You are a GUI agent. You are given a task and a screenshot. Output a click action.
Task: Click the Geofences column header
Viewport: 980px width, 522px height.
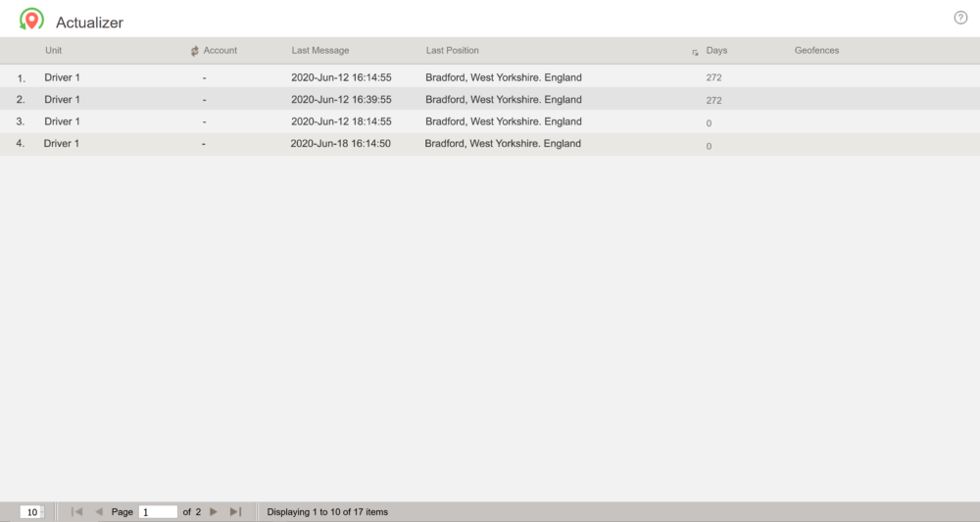pyautogui.click(x=816, y=51)
